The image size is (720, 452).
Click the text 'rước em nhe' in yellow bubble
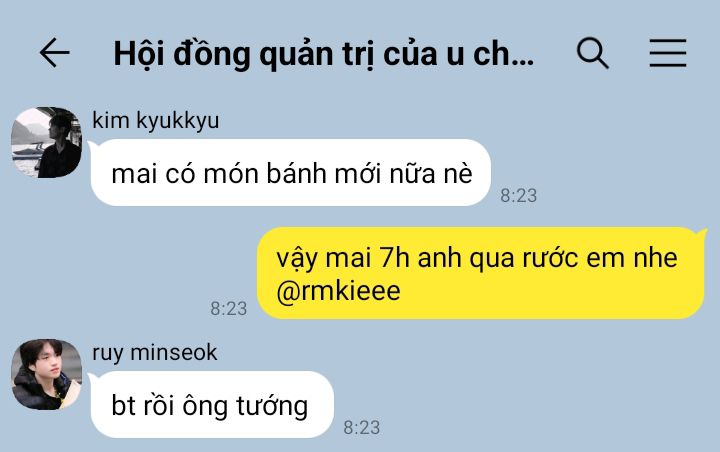[600, 258]
